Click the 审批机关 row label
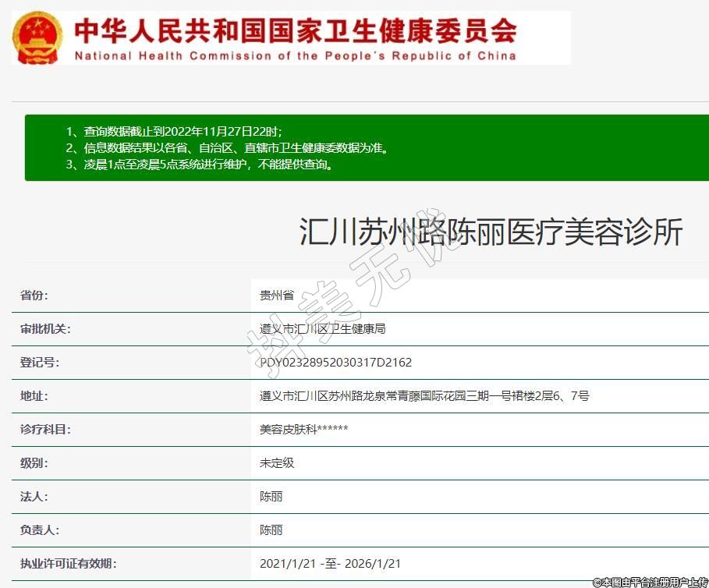The width and height of the screenshot is (709, 588). point(45,329)
